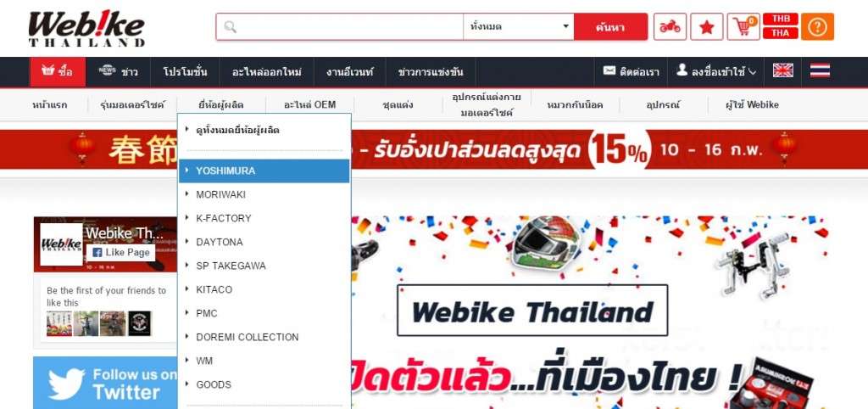Click into the search text field
Image resolution: width=868 pixels, height=409 pixels.
(340, 26)
